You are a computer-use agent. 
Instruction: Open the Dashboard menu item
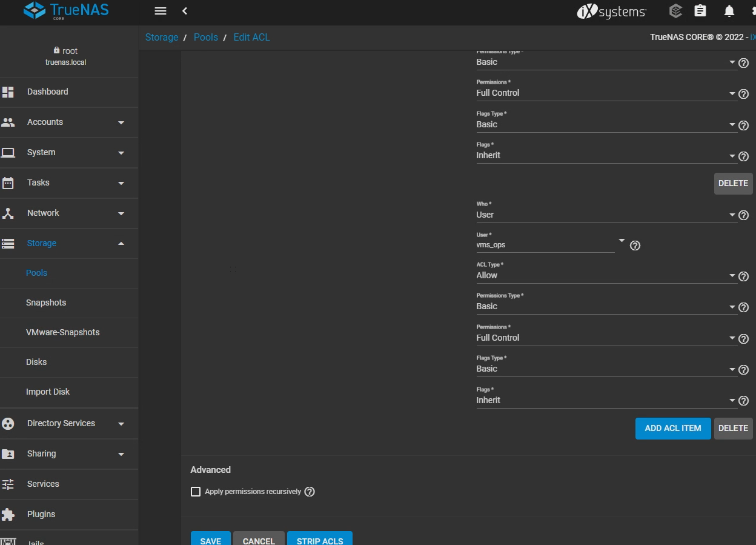coord(69,92)
